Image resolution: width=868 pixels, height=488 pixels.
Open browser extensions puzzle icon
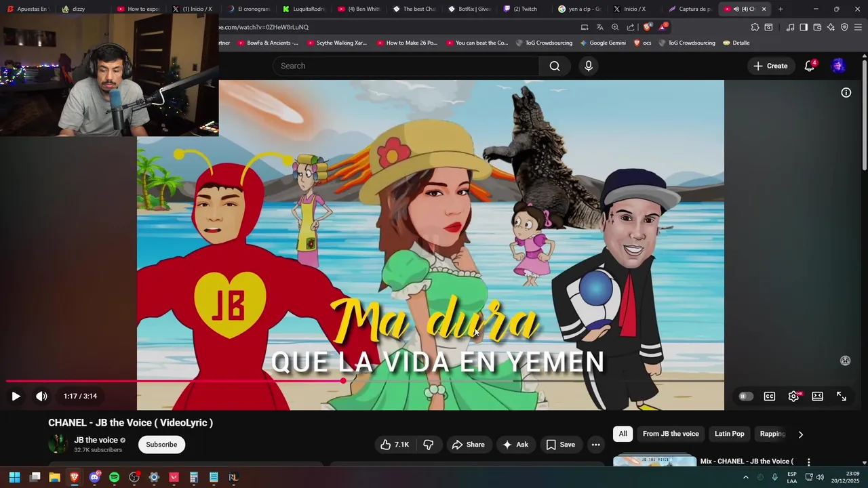click(755, 27)
